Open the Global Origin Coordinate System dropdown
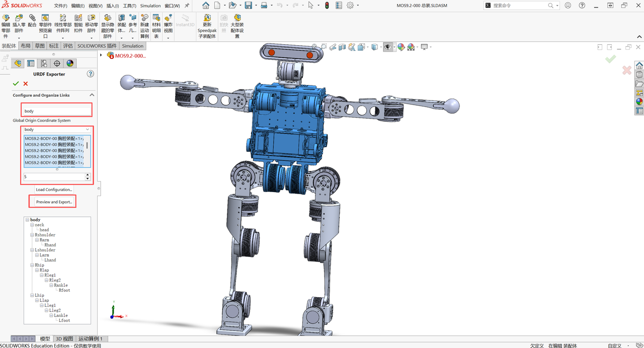This screenshot has height=348, width=644. point(57,130)
